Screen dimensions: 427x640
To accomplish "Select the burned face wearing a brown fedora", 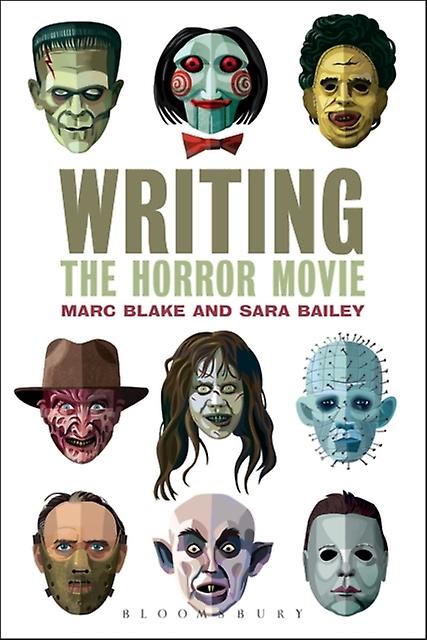I will pos(81,401).
